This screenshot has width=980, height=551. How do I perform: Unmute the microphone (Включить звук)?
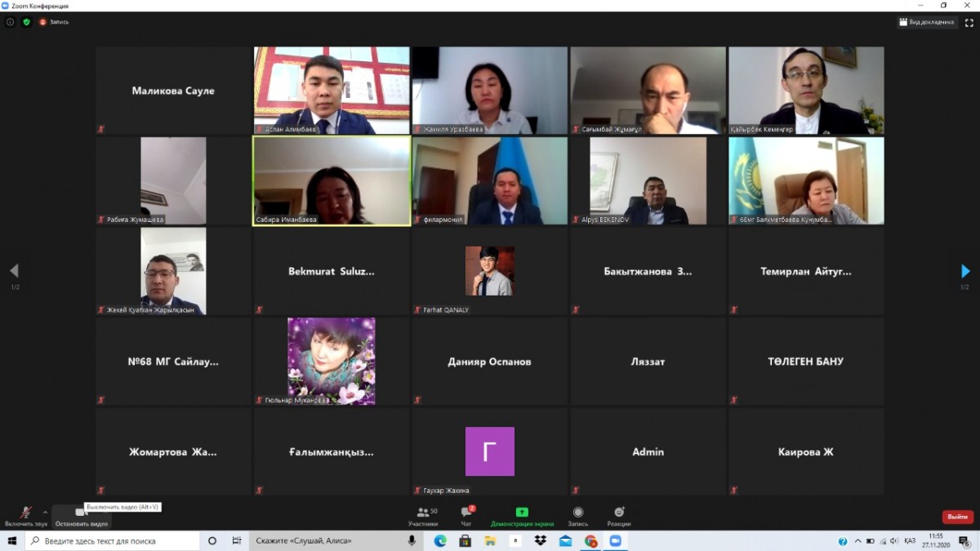tap(26, 515)
